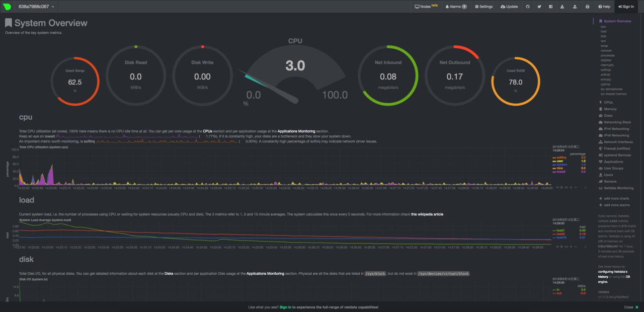Zoom in the CPU chart
This screenshot has height=312, width=644.
coord(571,187)
